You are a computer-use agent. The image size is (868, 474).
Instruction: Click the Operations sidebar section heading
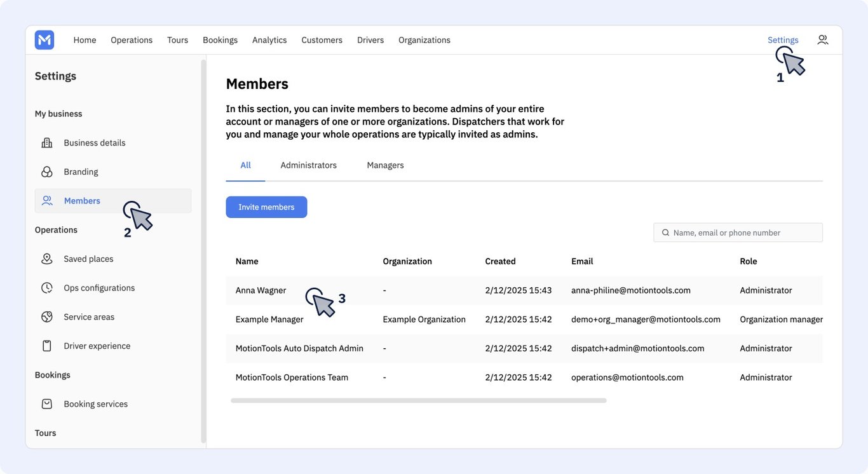click(x=56, y=230)
